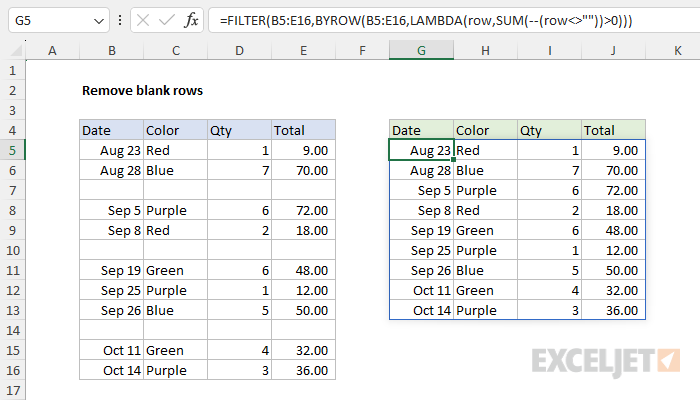Screen dimensions: 700x400
Task: Click the Insert Function fx icon
Action: [191, 20]
